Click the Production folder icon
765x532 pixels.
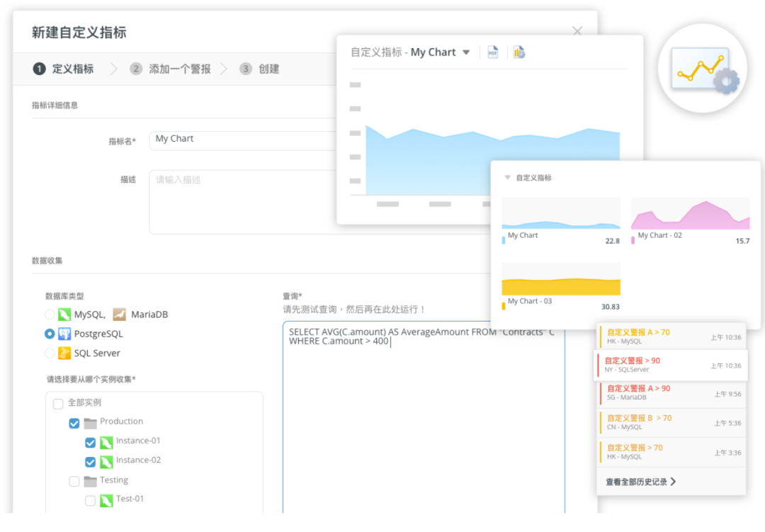point(90,423)
